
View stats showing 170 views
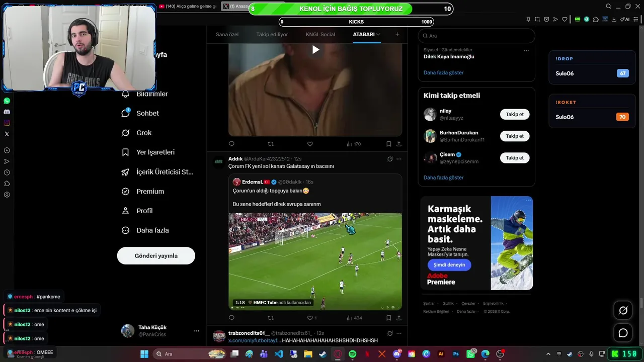tap(354, 144)
